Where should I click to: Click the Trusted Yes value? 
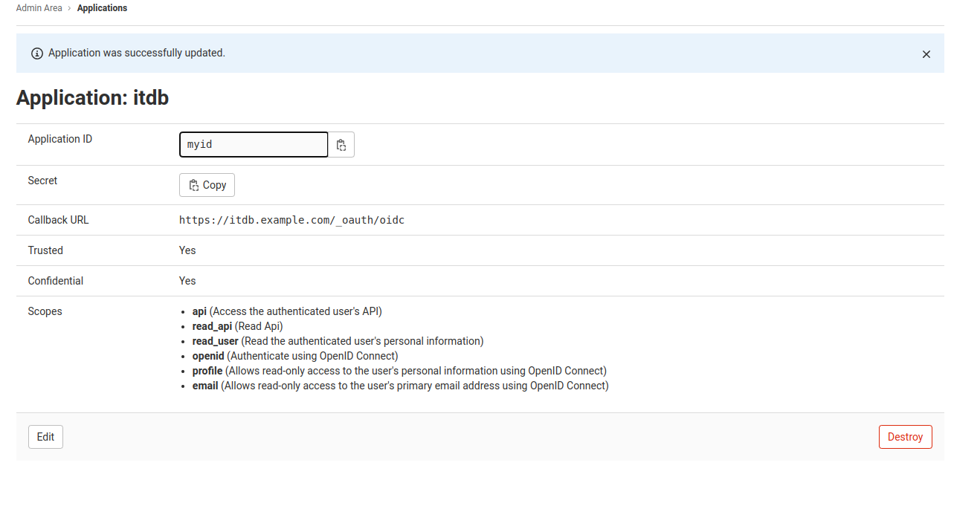coord(187,250)
